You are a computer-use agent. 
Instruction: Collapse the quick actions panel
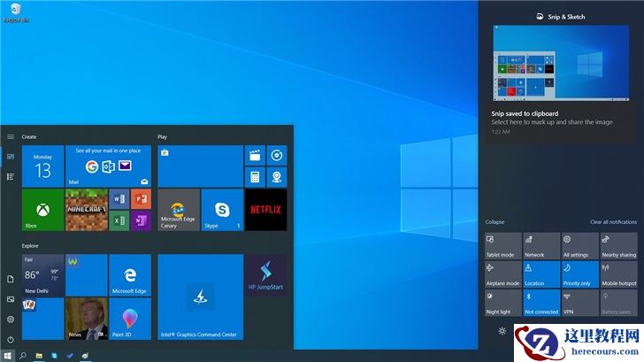(x=494, y=222)
